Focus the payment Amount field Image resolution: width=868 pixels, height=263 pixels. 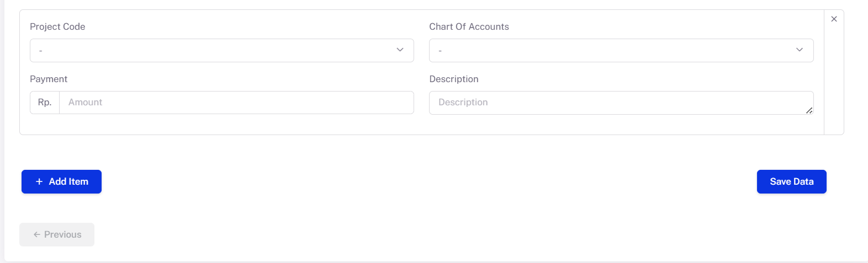coord(236,103)
